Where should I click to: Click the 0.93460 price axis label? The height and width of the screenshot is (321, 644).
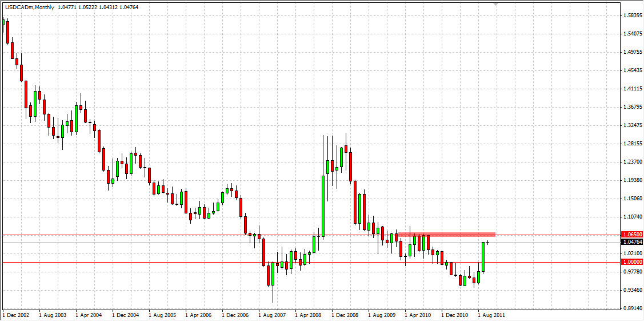(x=633, y=291)
